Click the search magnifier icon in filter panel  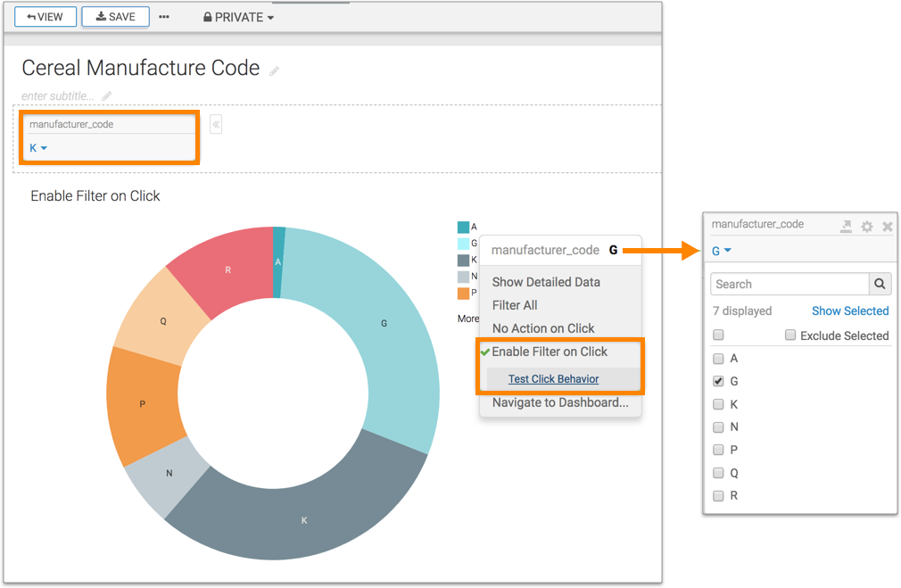880,284
